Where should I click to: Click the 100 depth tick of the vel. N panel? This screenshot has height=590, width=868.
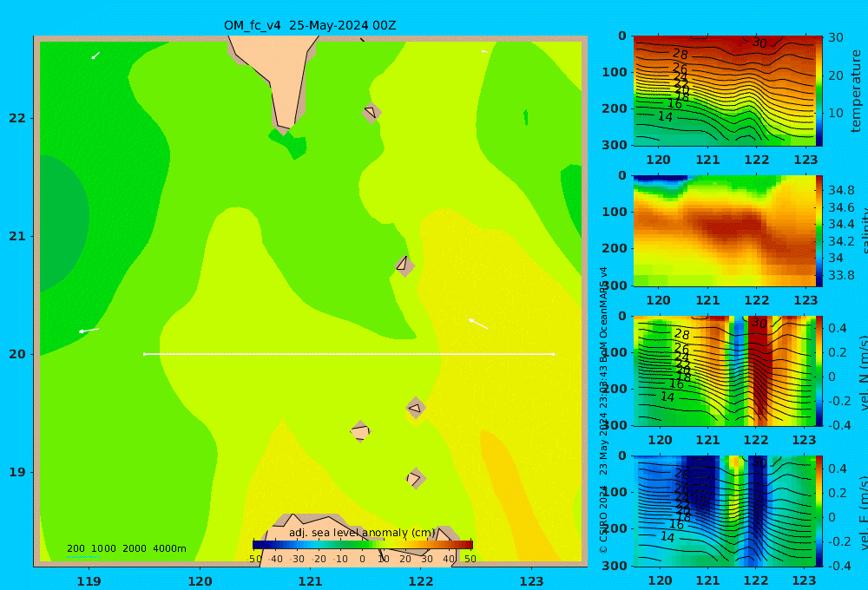[615, 352]
